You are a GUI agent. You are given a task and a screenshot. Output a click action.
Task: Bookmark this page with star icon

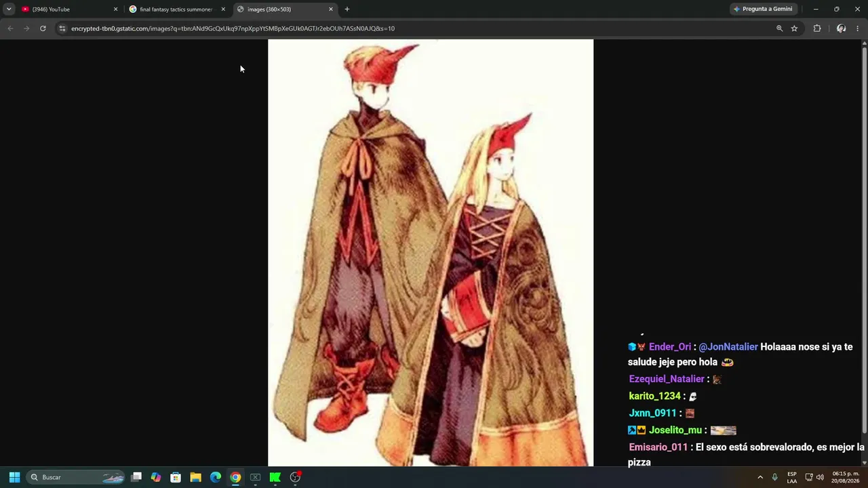pos(794,28)
